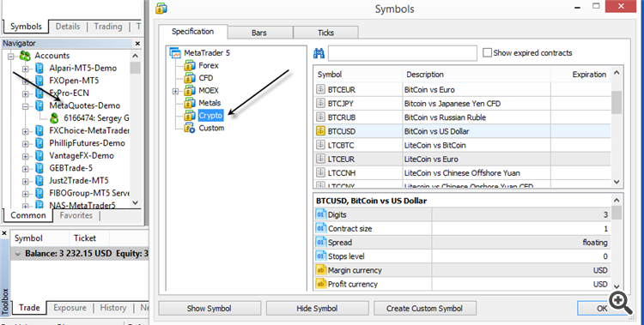Click the MetaTrader 5 root icon

(x=175, y=53)
